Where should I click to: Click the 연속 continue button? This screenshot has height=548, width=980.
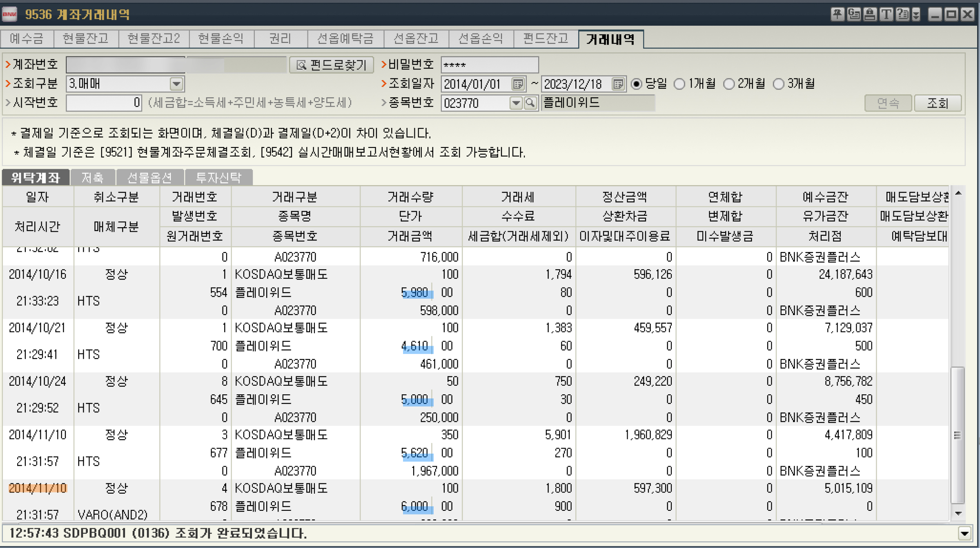pos(888,103)
